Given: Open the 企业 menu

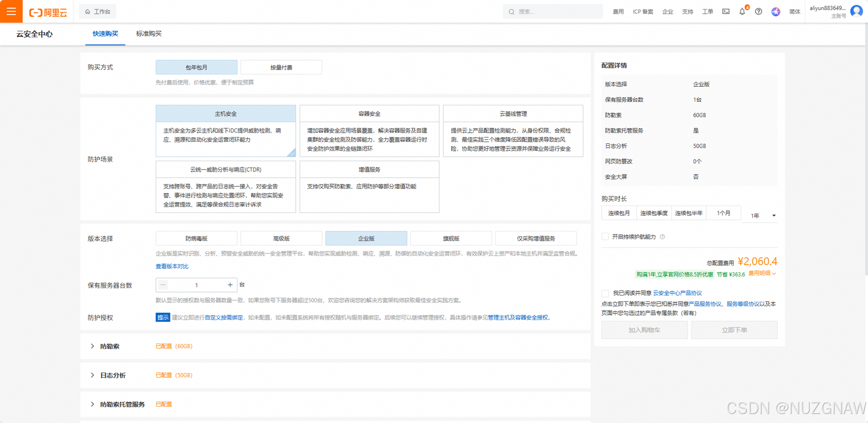Looking at the screenshot, I should coord(668,12).
